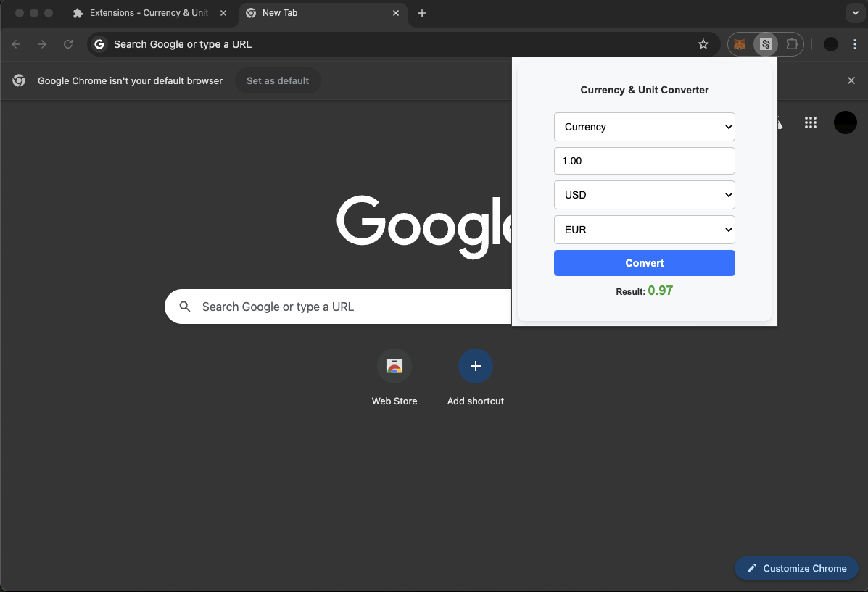Screen dimensions: 868x592
Task: Click the MetaMask fox extension icon
Action: coord(740,44)
